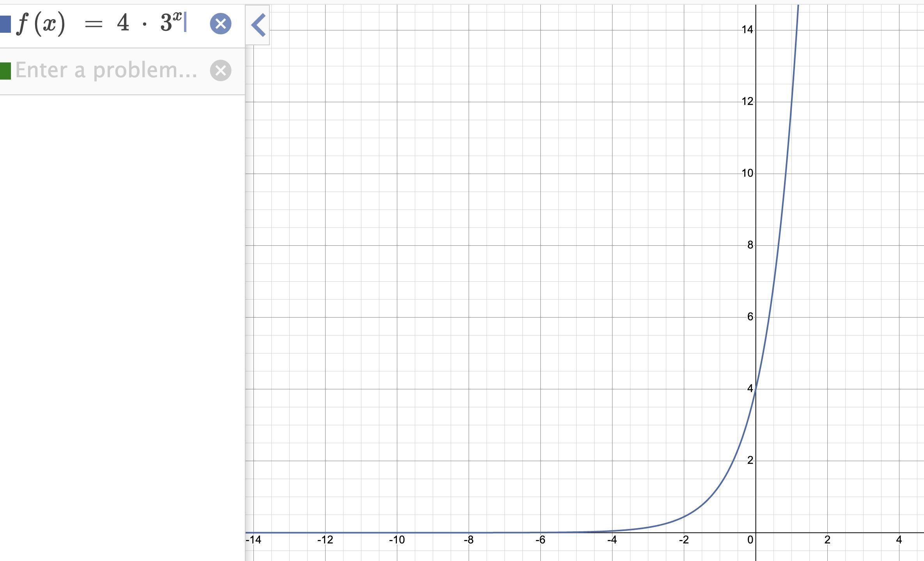Click the y-axis label 12
Screen dimensions: 924x561
click(x=747, y=101)
